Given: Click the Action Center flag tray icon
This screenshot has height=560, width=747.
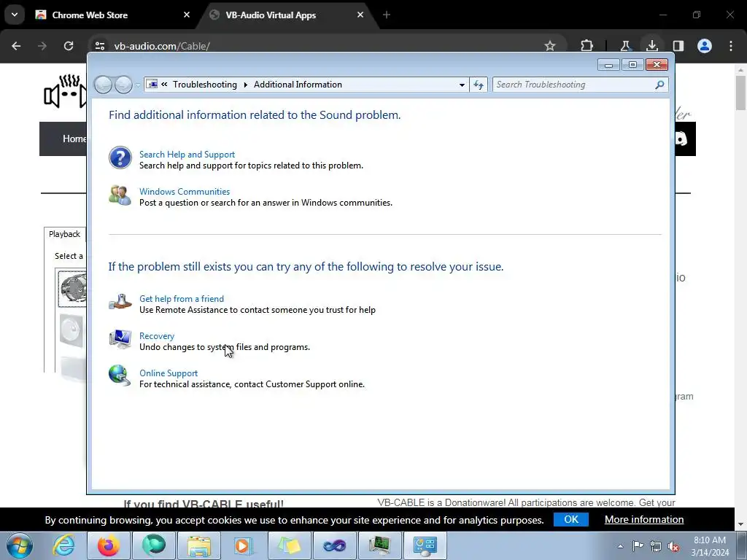Looking at the screenshot, I should coord(638,546).
